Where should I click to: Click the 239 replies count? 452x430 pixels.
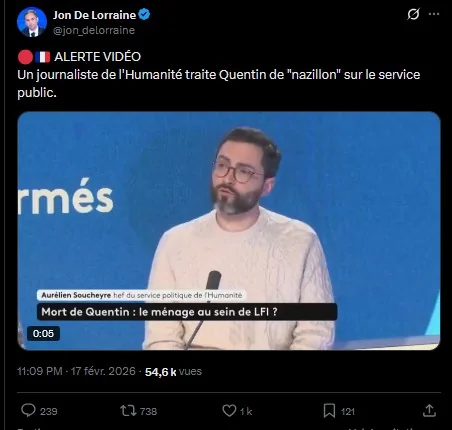pos(49,412)
